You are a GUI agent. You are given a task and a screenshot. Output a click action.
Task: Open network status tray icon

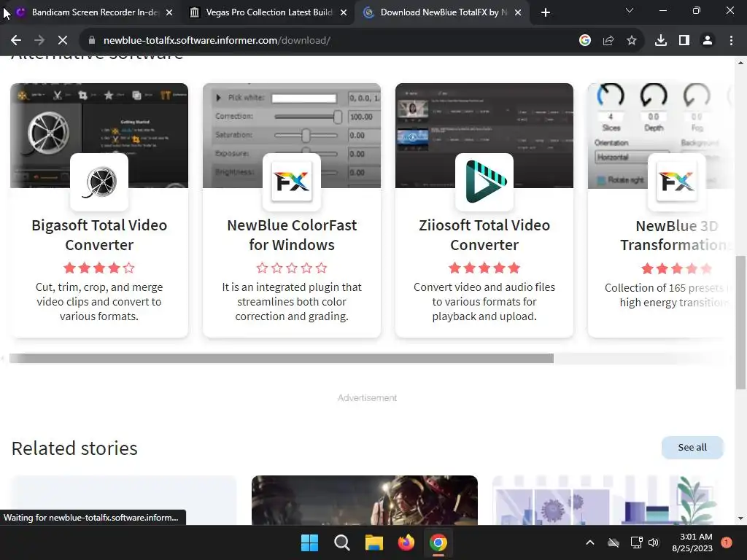pos(636,542)
